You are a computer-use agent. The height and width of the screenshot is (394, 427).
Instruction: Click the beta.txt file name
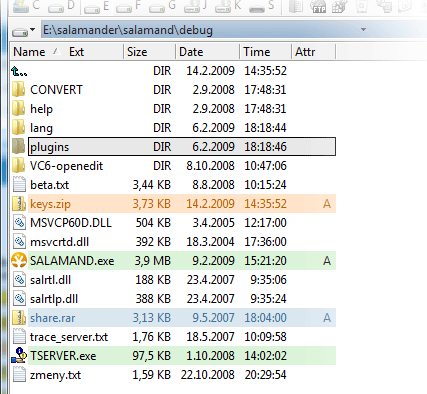[49, 185]
